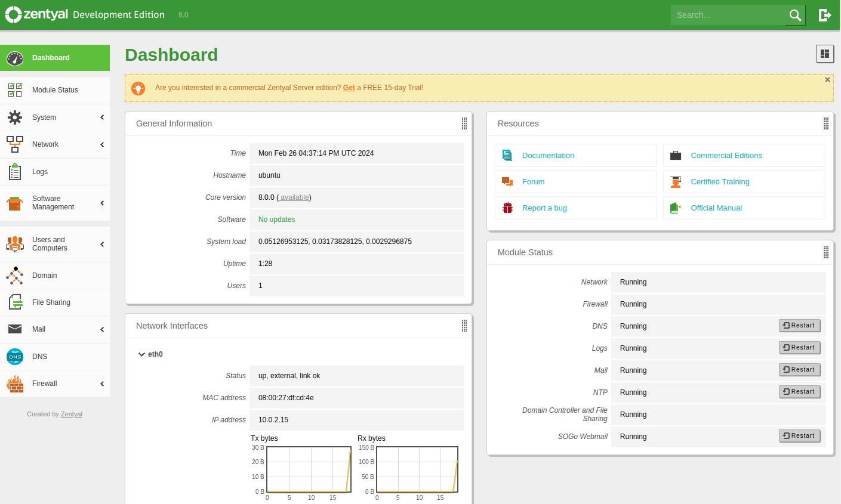Click the IP address value 10.0.2.15

273,420
